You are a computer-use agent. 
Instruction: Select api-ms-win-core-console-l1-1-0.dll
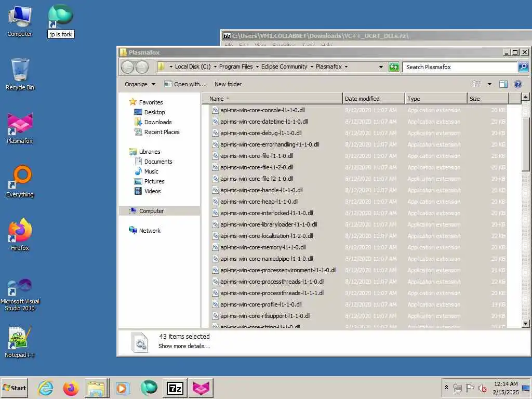coord(358,110)
